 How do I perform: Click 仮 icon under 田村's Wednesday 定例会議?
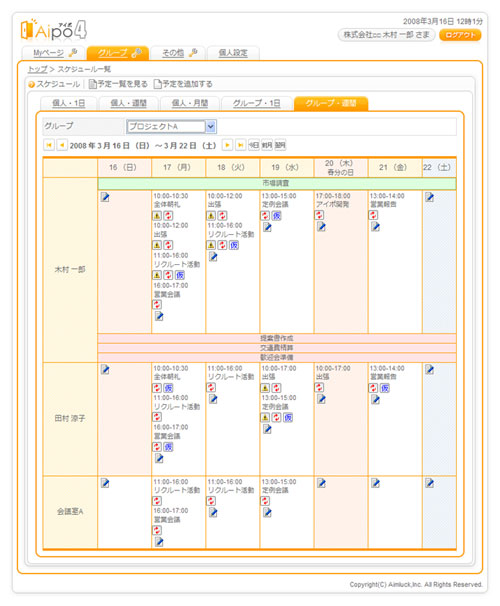click(288, 417)
